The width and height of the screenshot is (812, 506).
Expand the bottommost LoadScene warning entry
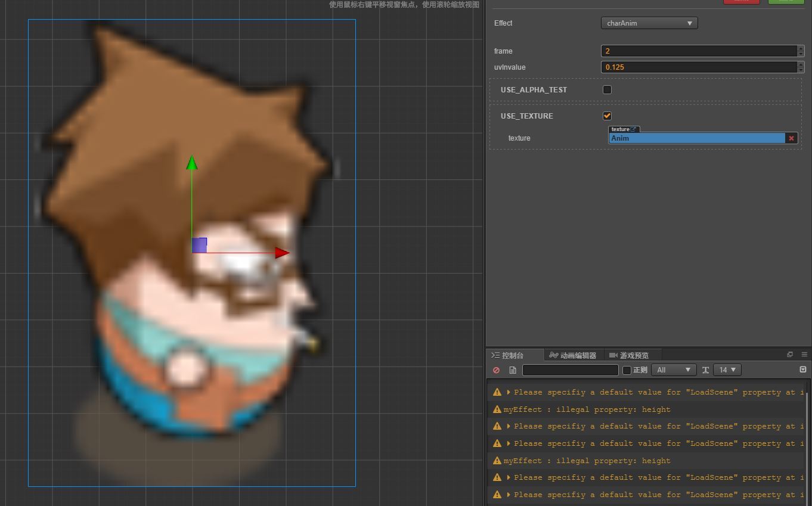point(509,495)
